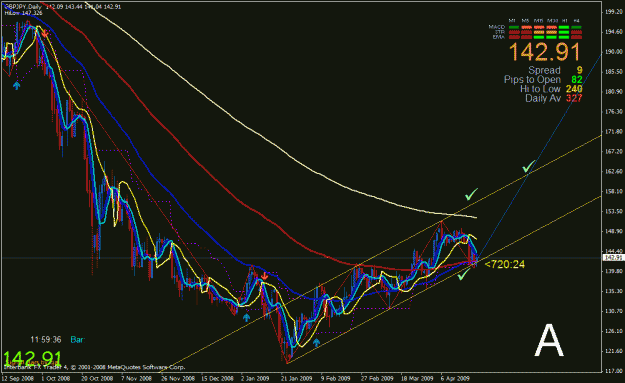Screen dimensions: 625x383
Task: Click the 130.70 price axis label
Action: (614, 311)
